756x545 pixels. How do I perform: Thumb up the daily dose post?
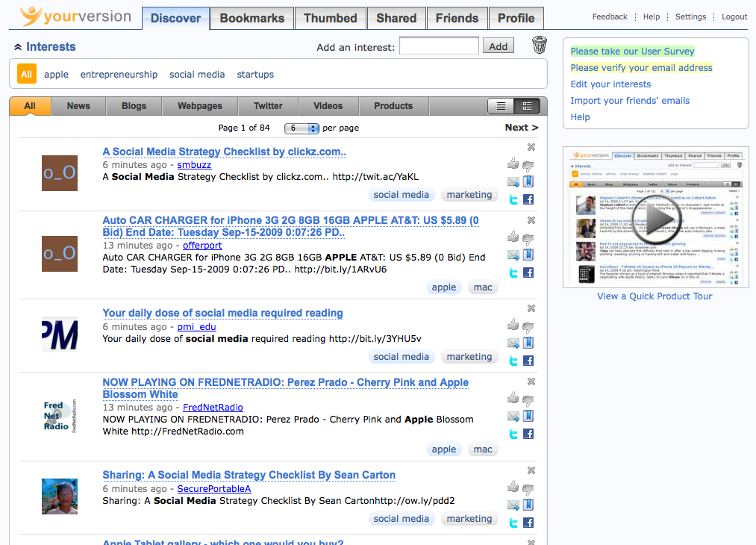(x=513, y=325)
